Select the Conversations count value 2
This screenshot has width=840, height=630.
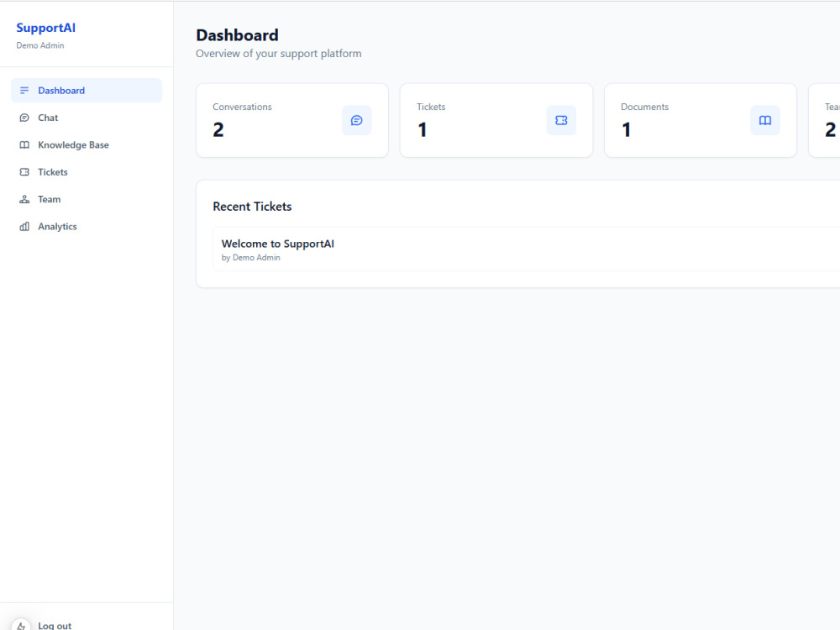pyautogui.click(x=218, y=129)
